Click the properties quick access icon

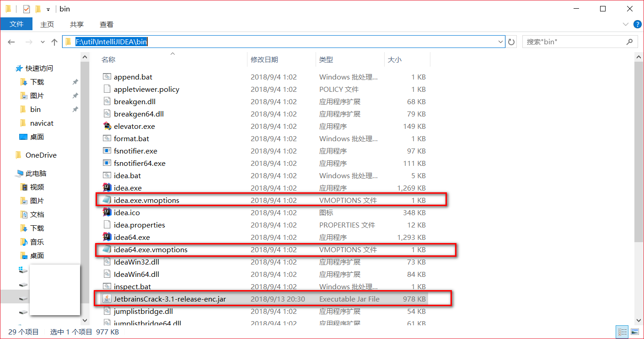(x=27, y=9)
